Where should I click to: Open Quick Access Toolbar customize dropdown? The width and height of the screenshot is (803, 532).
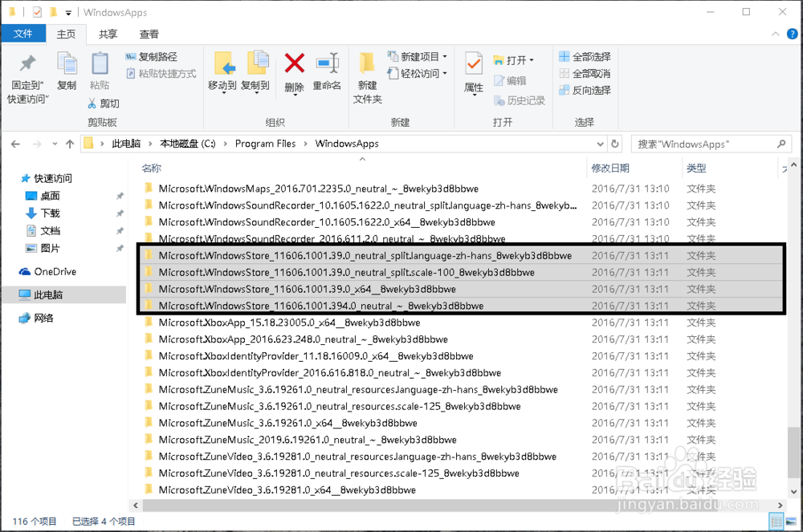click(x=68, y=13)
